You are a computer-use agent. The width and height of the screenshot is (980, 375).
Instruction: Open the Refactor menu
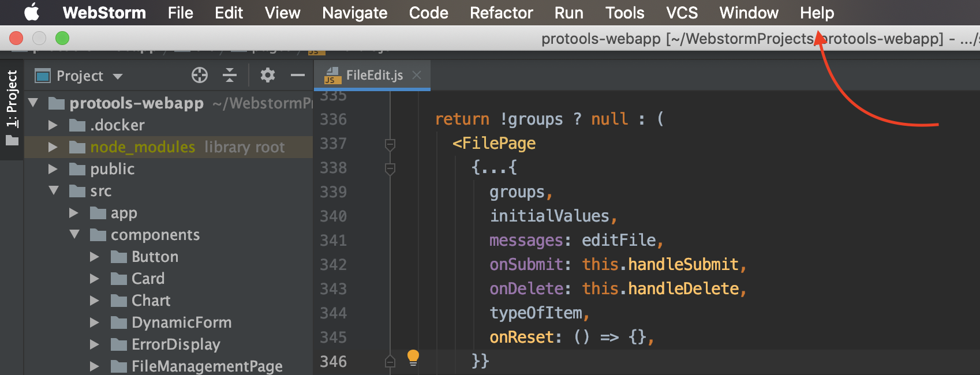coord(501,13)
